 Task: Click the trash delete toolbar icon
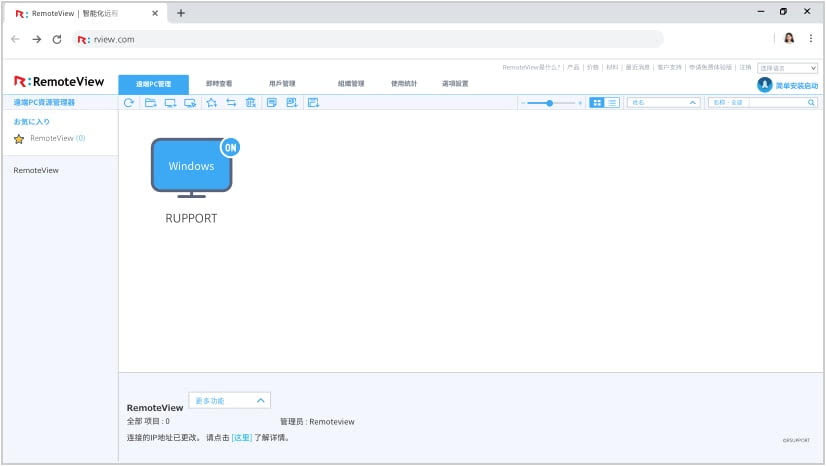pos(251,103)
